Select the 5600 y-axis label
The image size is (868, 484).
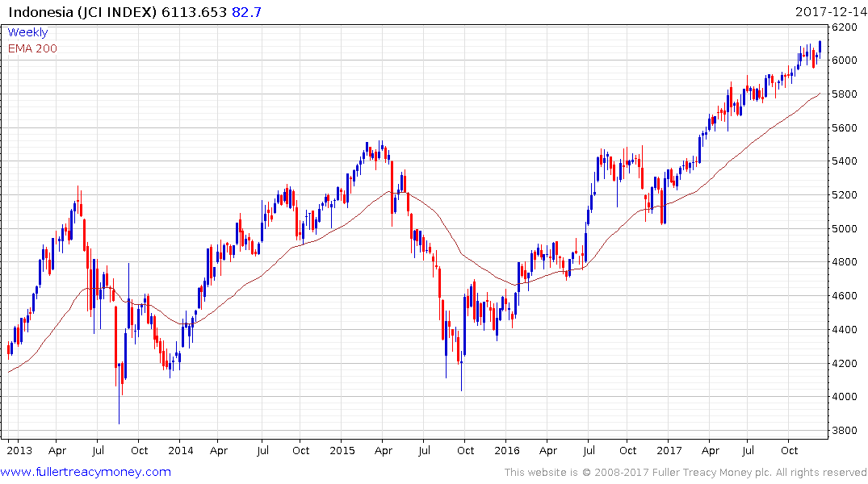(x=845, y=127)
